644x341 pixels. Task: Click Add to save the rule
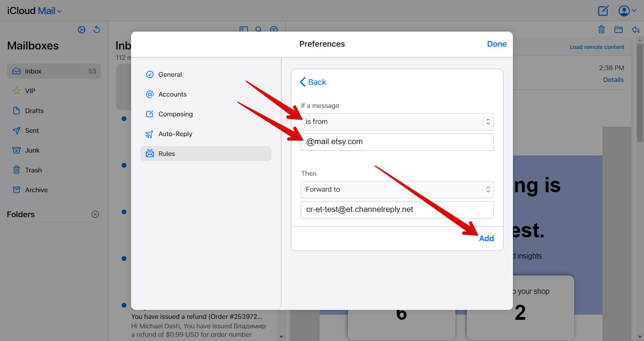coord(487,238)
